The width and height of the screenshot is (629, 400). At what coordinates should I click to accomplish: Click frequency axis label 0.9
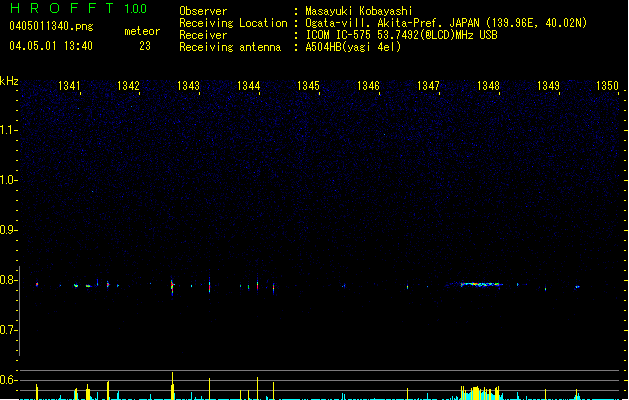click(x=9, y=230)
